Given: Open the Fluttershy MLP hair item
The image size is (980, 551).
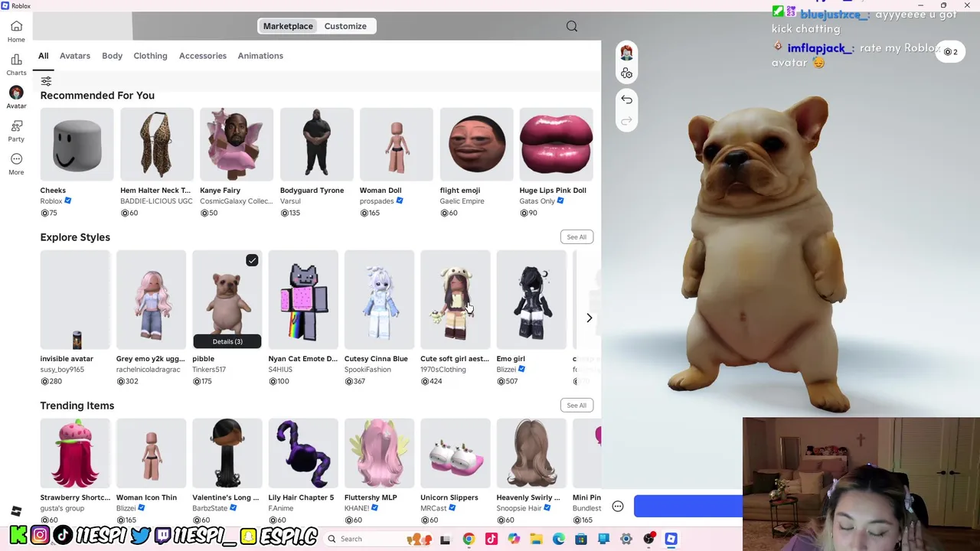Looking at the screenshot, I should [379, 453].
